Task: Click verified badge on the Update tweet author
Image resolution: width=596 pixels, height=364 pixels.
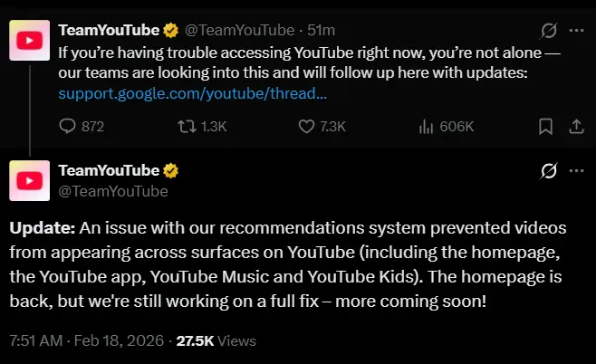Action: tap(172, 171)
